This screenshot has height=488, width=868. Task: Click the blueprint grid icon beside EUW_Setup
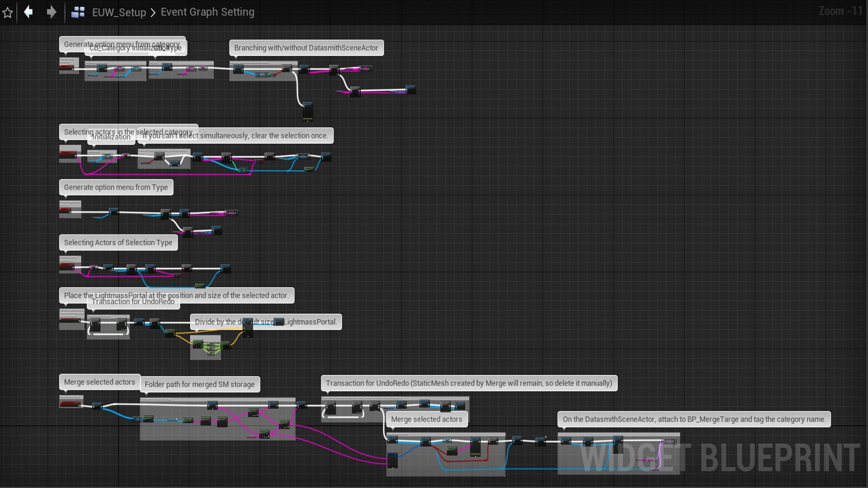click(78, 12)
